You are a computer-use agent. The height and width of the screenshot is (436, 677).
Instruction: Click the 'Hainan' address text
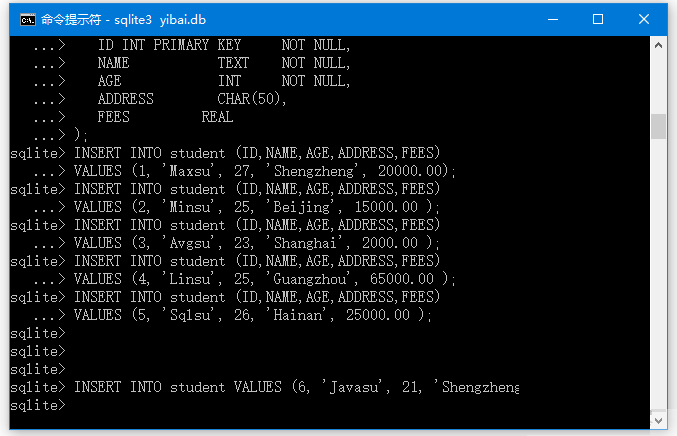297,315
